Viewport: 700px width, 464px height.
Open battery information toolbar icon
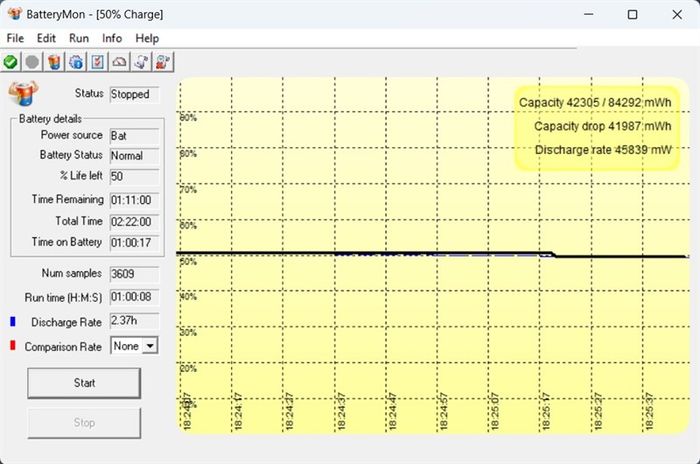point(54,62)
